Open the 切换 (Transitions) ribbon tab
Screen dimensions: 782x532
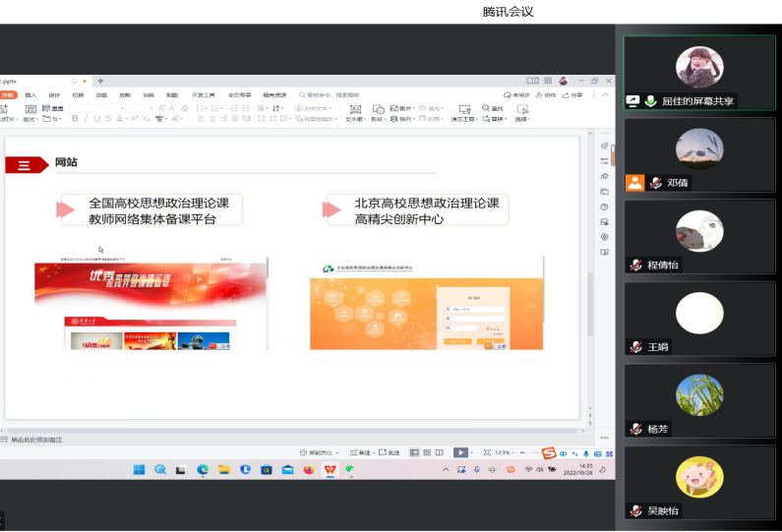coord(78,94)
